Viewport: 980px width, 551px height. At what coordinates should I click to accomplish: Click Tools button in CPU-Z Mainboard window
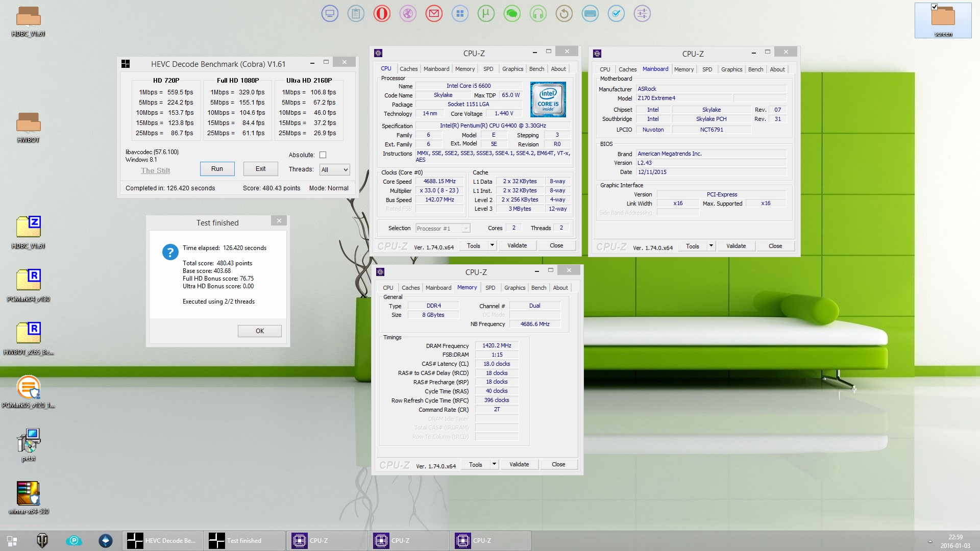[692, 246]
